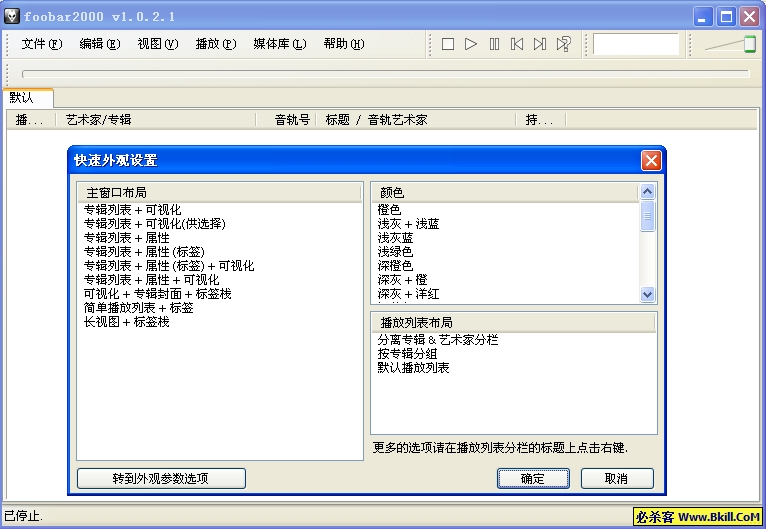
Task: Choose the 浅灰 + 浅蓝 color scheme
Action: (x=408, y=224)
